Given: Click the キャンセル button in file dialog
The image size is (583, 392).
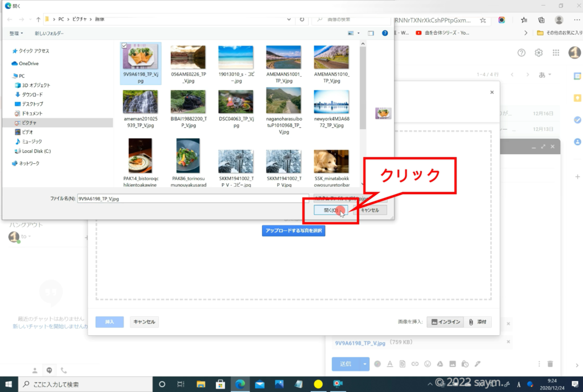Looking at the screenshot, I should (369, 211).
